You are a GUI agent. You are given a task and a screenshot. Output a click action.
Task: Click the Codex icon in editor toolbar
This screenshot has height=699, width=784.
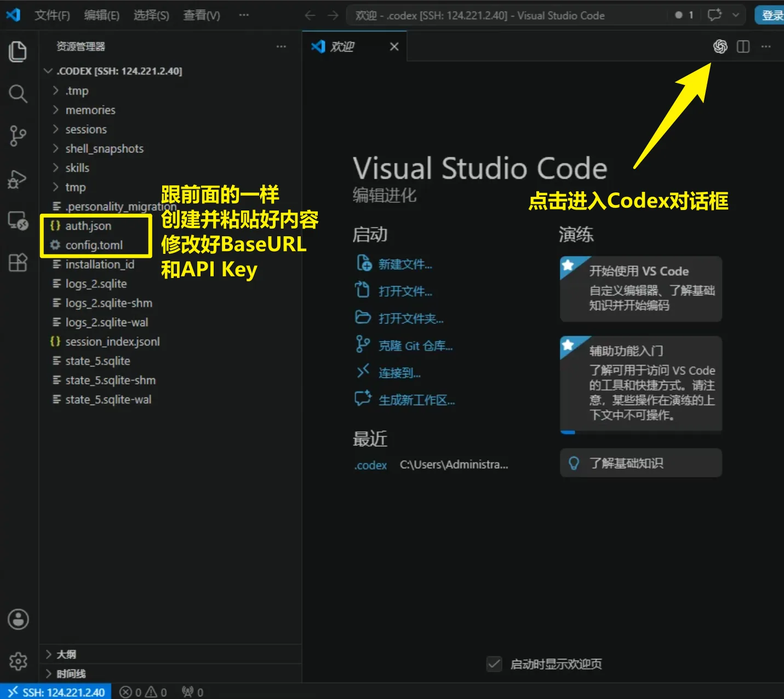720,47
